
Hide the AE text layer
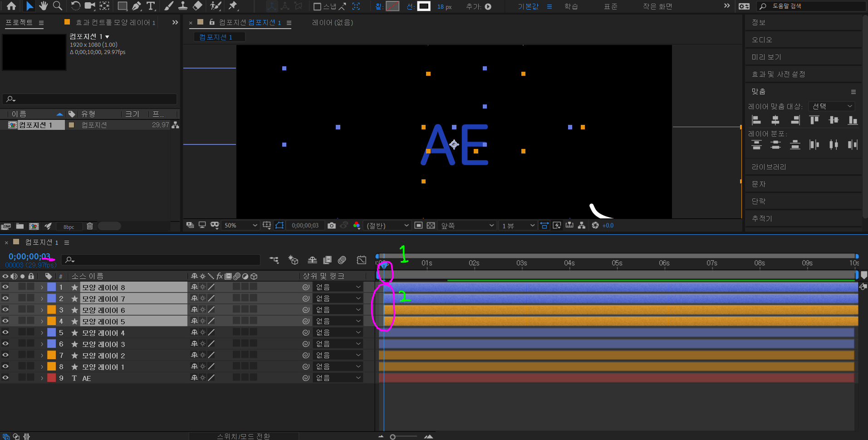click(x=5, y=378)
